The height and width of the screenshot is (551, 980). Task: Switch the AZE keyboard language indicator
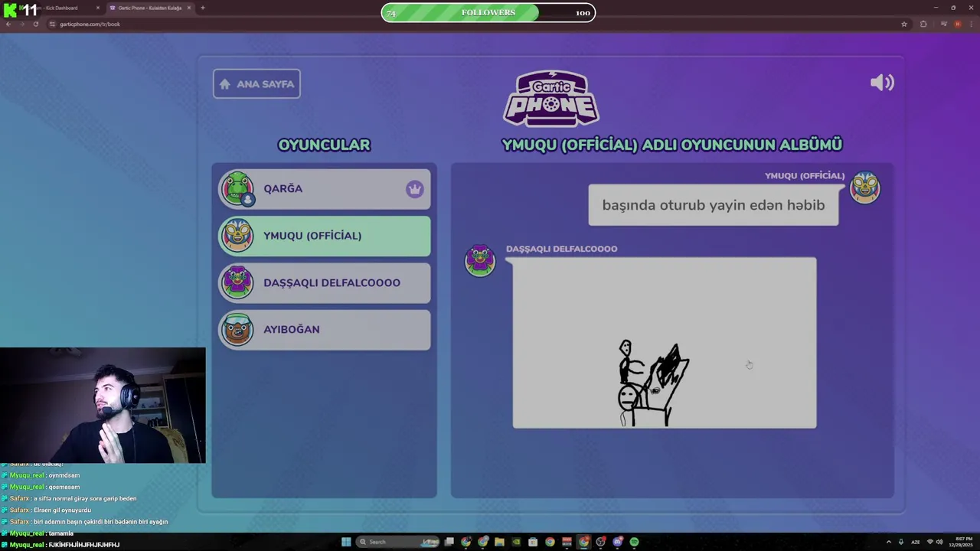[916, 542]
